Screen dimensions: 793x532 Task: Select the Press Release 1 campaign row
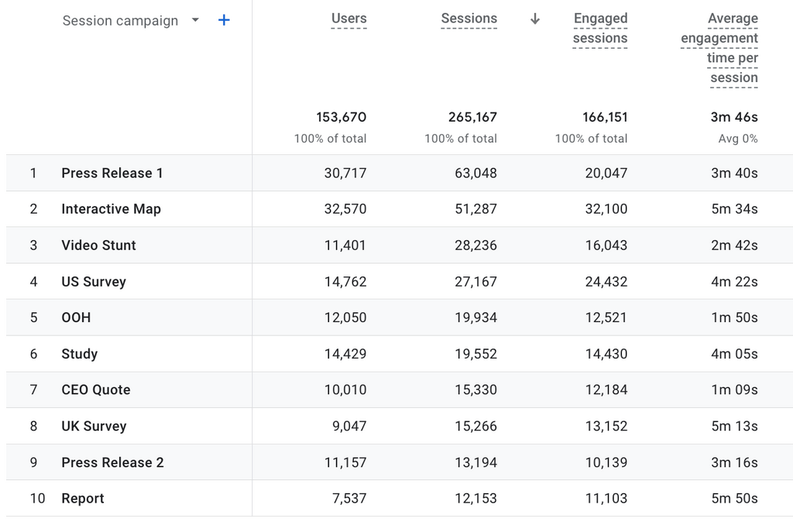[112, 173]
